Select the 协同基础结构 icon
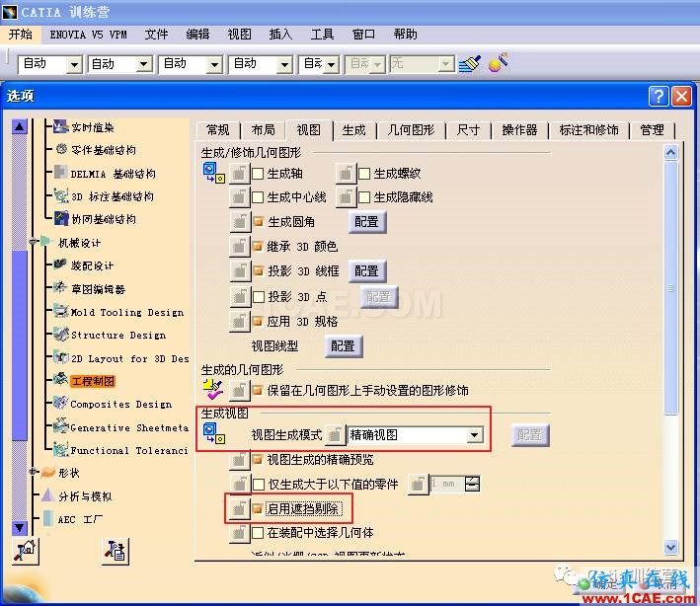 [60, 219]
